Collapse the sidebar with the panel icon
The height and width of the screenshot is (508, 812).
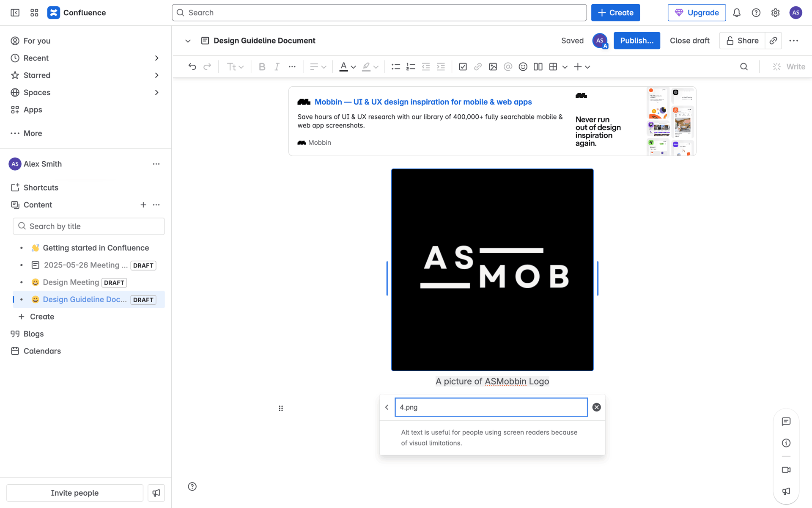[x=15, y=13]
